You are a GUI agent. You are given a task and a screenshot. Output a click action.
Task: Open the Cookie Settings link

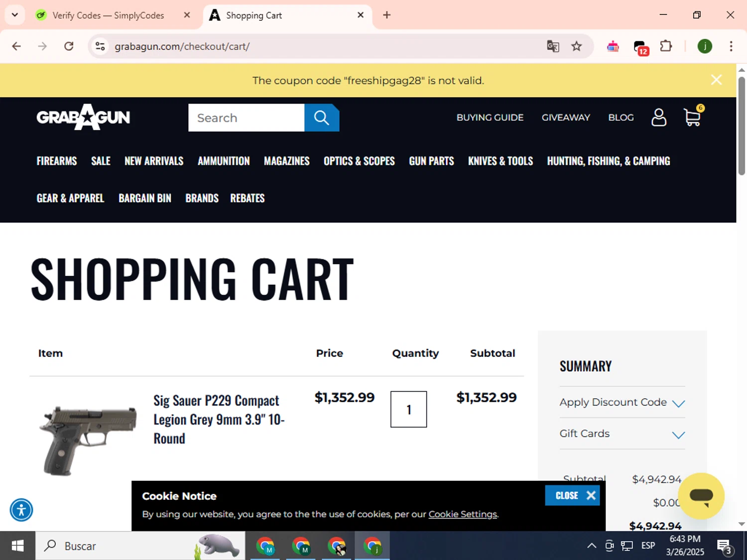pos(463,514)
